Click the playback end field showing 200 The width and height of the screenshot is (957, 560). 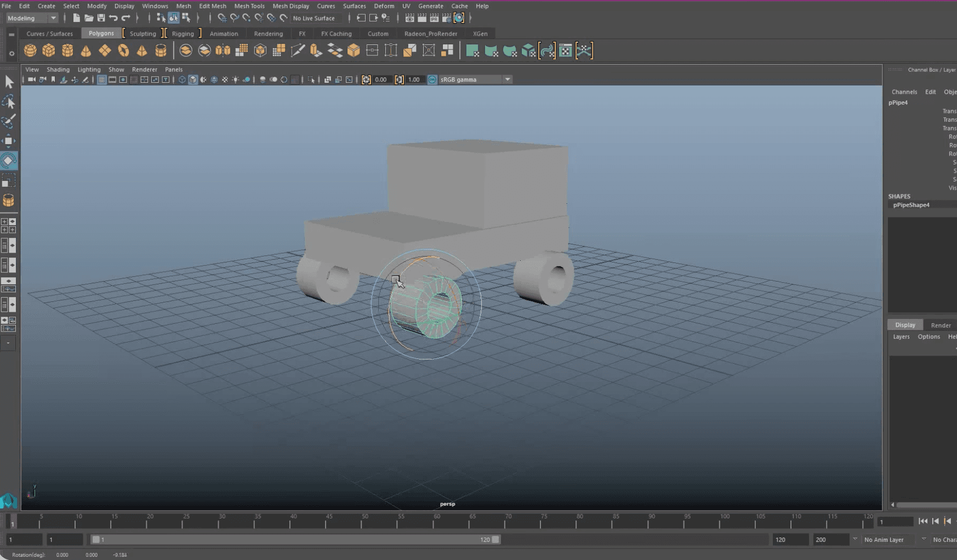point(830,540)
